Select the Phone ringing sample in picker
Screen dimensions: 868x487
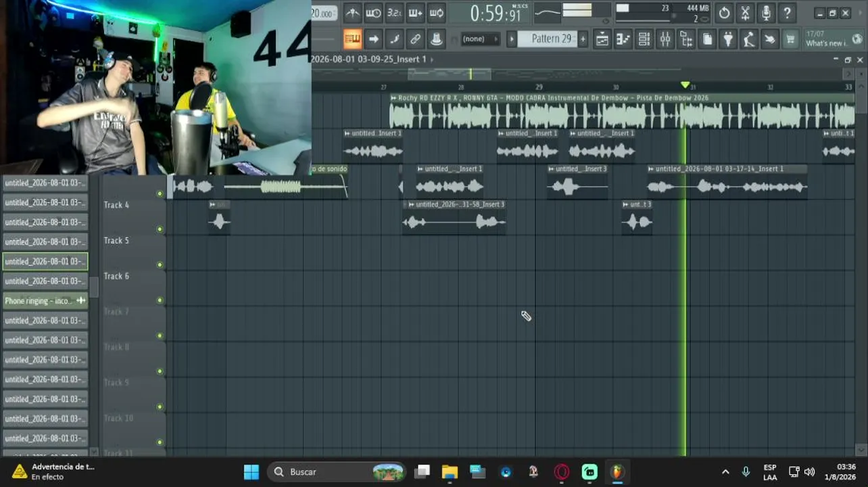click(45, 301)
